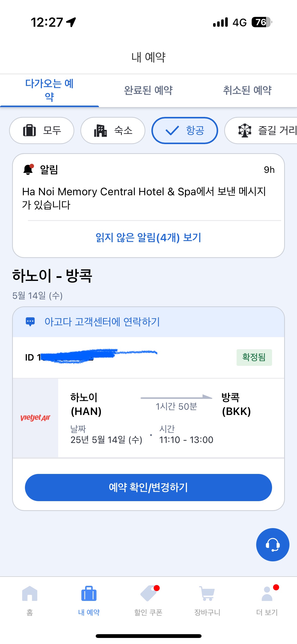The height and width of the screenshot is (644, 297).
Task: Open the More (더 보기) profile icon
Action: coord(267,594)
